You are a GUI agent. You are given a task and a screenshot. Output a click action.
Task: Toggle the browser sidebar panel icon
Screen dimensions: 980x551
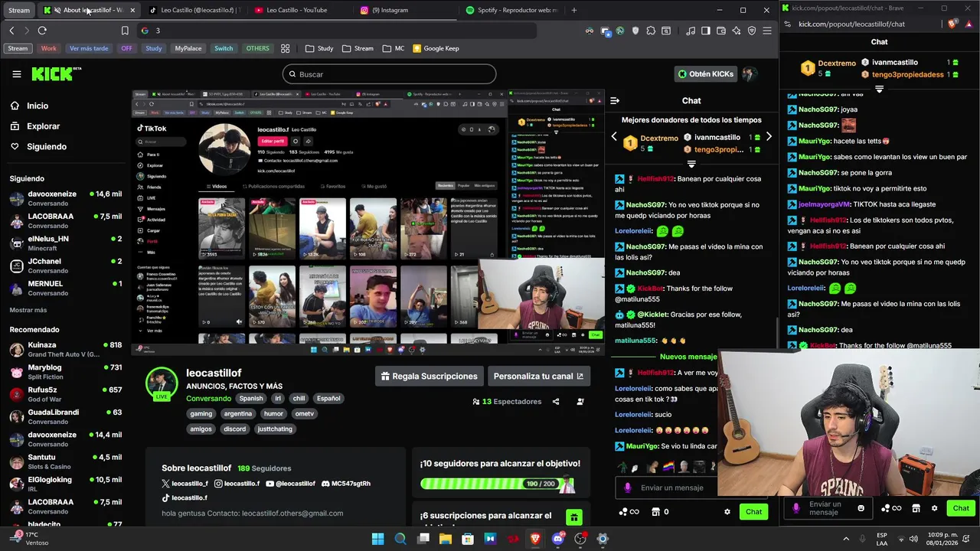pyautogui.click(x=706, y=31)
